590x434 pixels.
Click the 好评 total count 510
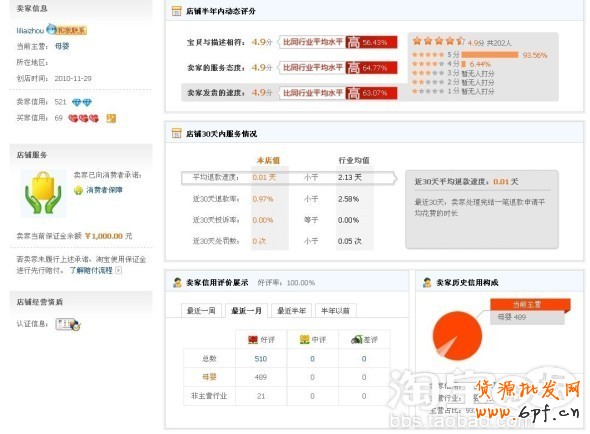tap(261, 359)
